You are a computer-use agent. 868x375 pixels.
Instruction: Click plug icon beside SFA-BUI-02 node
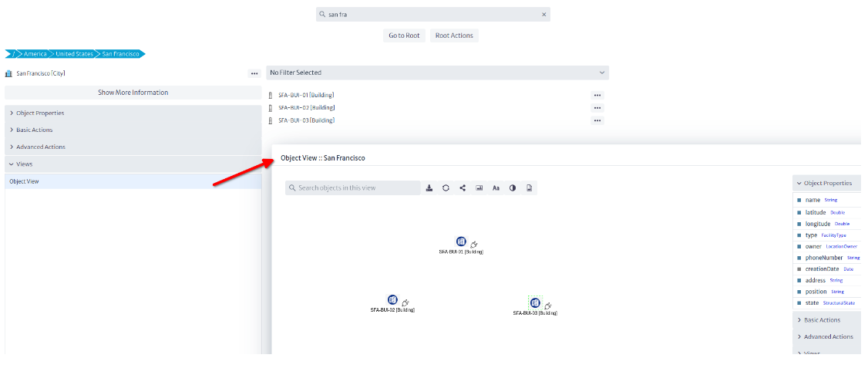pyautogui.click(x=405, y=302)
